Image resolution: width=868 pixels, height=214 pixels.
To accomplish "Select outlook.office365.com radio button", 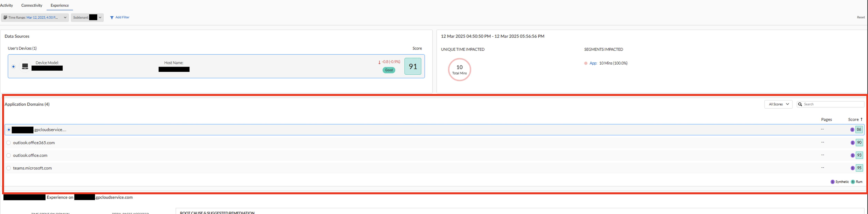I will [9, 143].
